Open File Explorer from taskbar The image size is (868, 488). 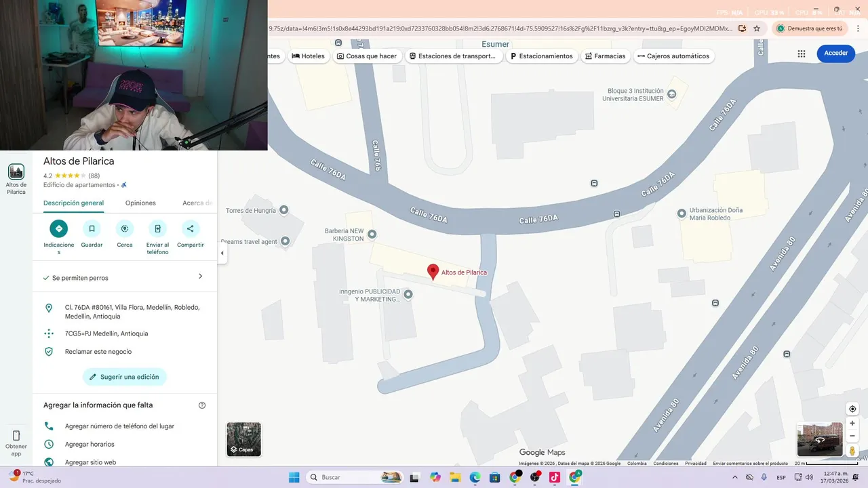(455, 477)
